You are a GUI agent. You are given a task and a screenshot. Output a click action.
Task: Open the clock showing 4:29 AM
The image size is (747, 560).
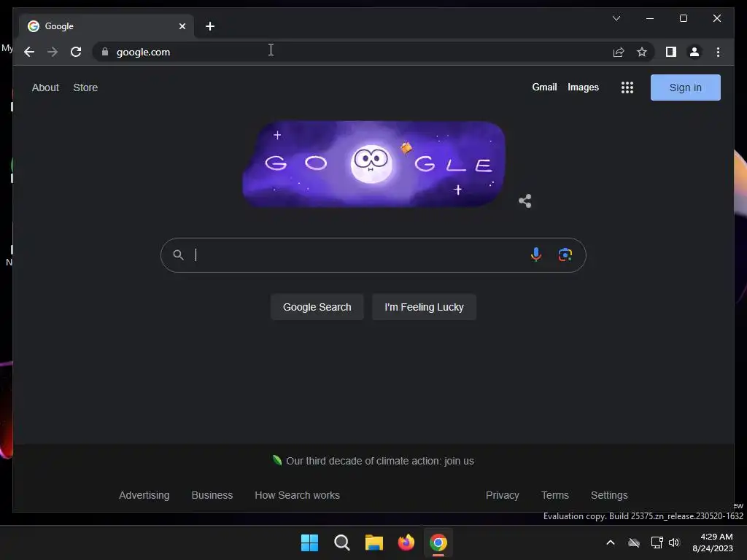click(713, 542)
